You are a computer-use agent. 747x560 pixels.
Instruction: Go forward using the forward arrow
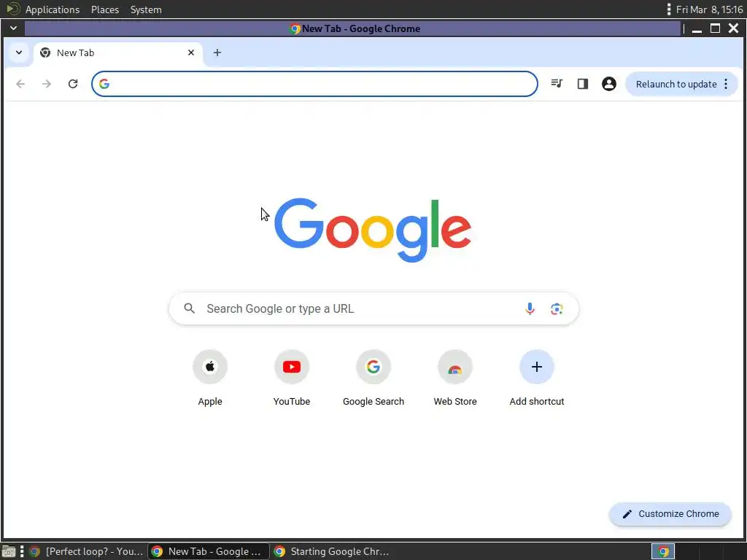tap(46, 84)
